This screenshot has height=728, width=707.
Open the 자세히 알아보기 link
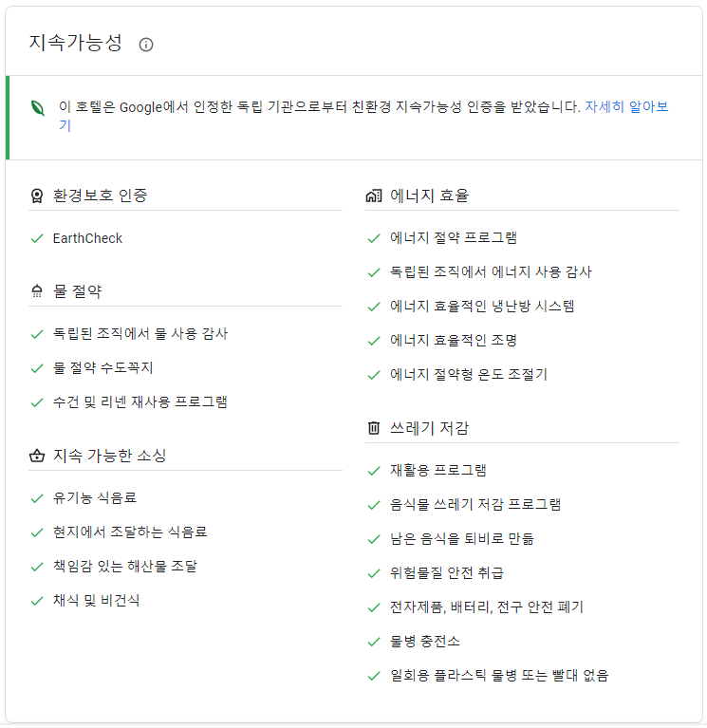[x=626, y=107]
